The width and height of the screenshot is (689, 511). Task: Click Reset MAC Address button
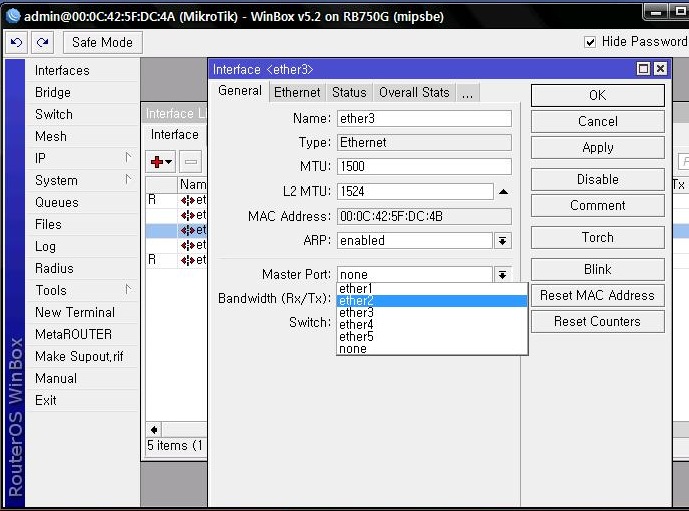(x=598, y=295)
